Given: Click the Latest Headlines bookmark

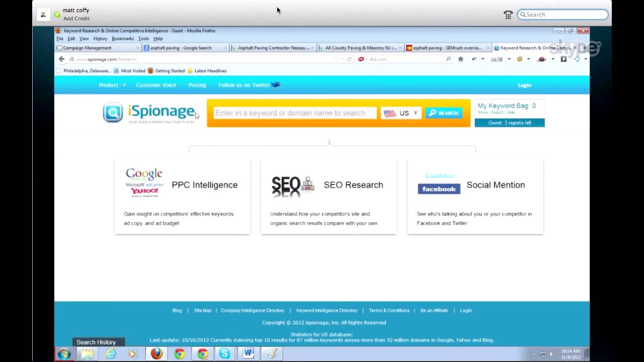Looking at the screenshot, I should [x=207, y=71].
